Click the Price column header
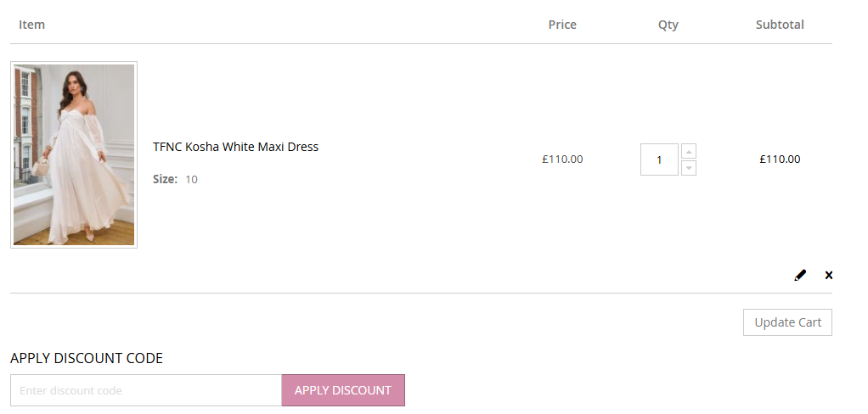The image size is (868, 414). [x=562, y=25]
